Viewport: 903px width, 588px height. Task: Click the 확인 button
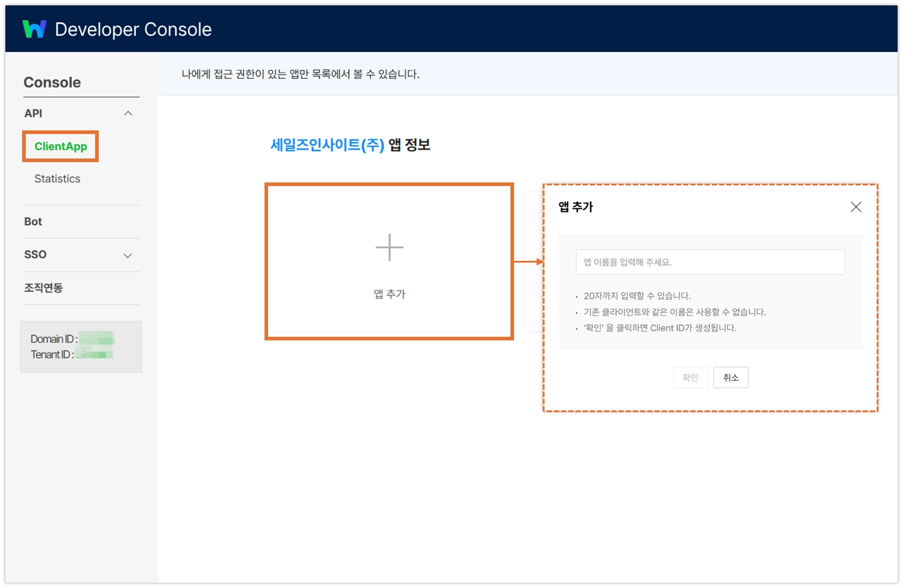(691, 377)
